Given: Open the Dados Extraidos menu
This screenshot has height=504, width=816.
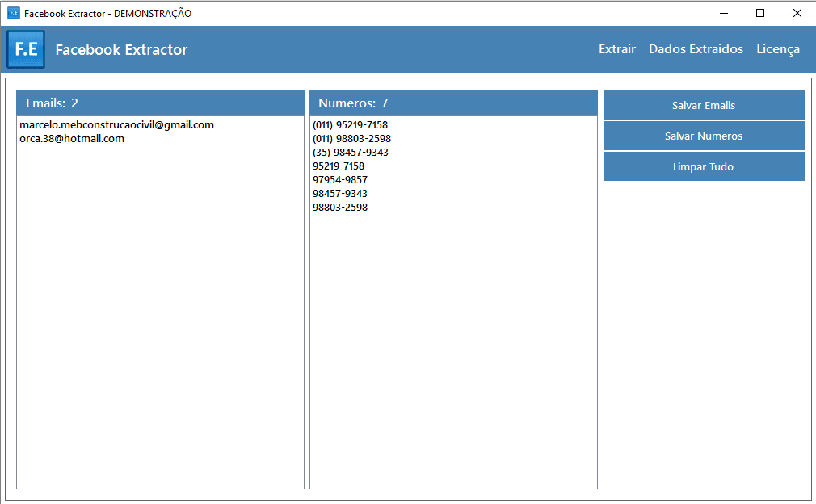Looking at the screenshot, I should pos(696,49).
